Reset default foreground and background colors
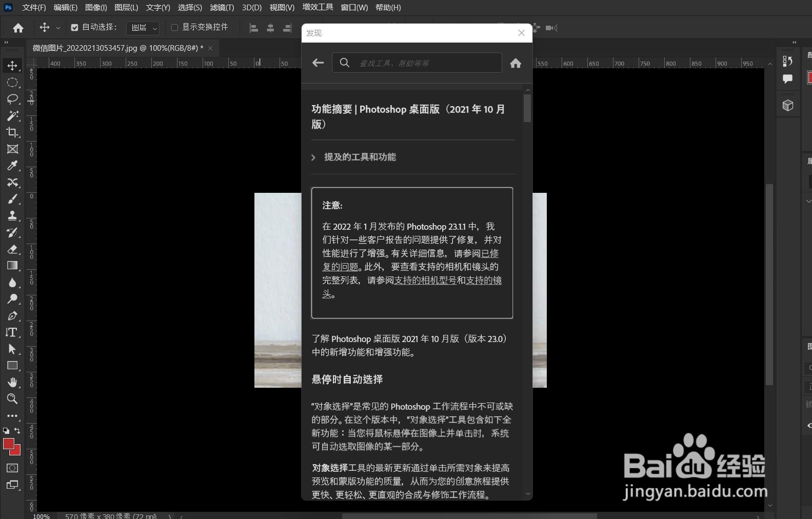Screen dimensions: 812x519 click(6, 431)
